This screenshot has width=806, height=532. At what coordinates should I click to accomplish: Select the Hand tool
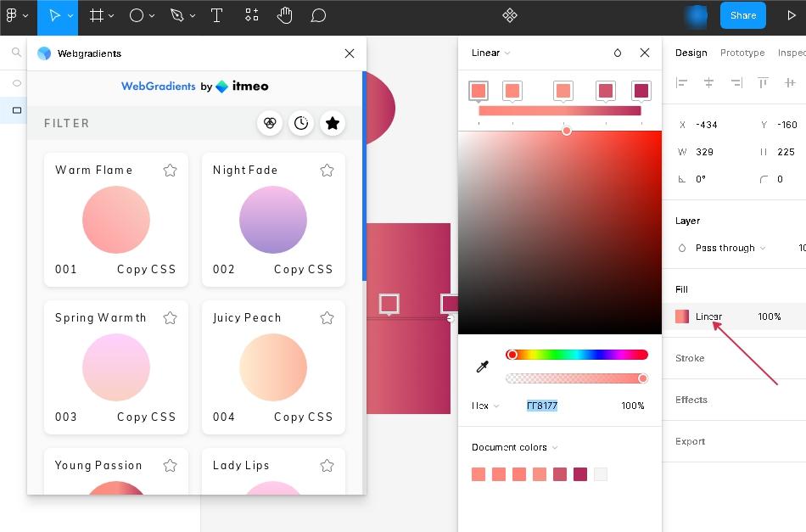(x=285, y=15)
